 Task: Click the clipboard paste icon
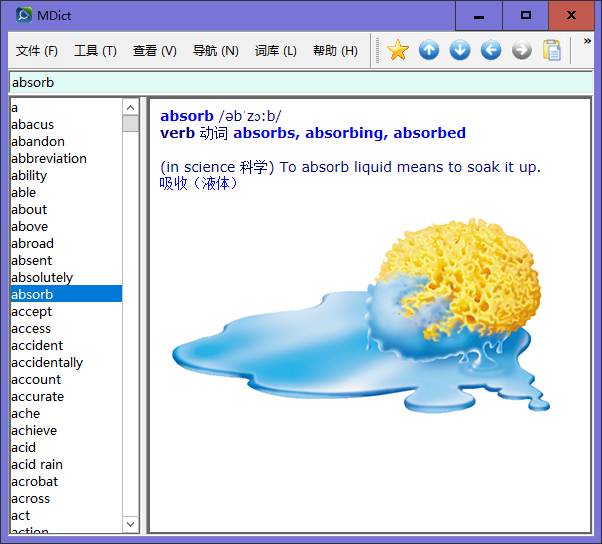(x=552, y=50)
